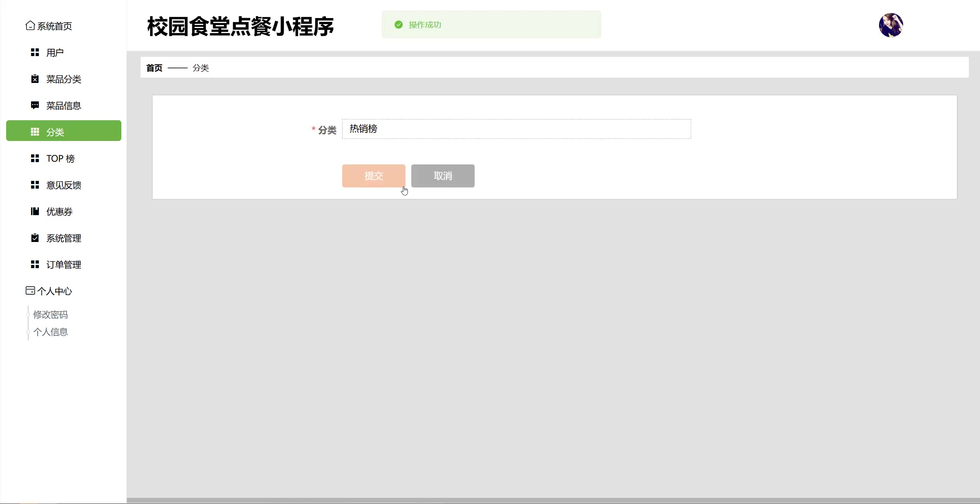
Task: Click the checklist icon beside 系统管理
Action: pos(35,238)
